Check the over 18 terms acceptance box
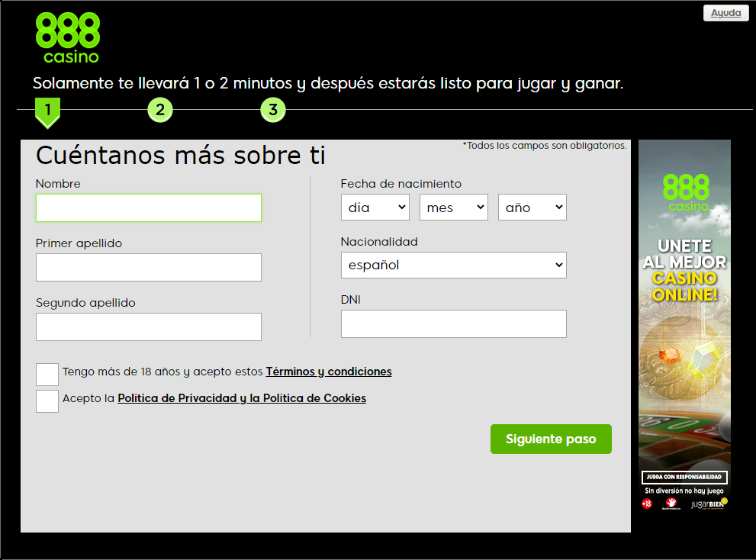The width and height of the screenshot is (756, 560). pyautogui.click(x=47, y=375)
